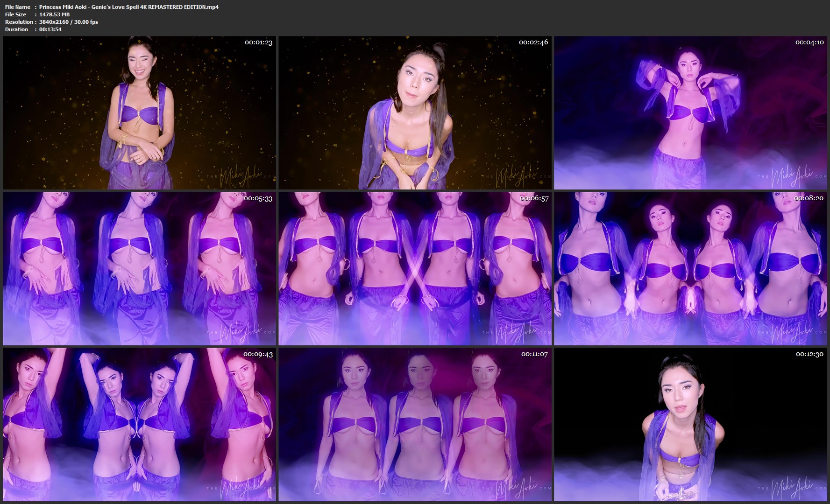Screen dimensions: 830x504
Task: Select the file size value 1478.53 MB
Action: pyautogui.click(x=54, y=14)
